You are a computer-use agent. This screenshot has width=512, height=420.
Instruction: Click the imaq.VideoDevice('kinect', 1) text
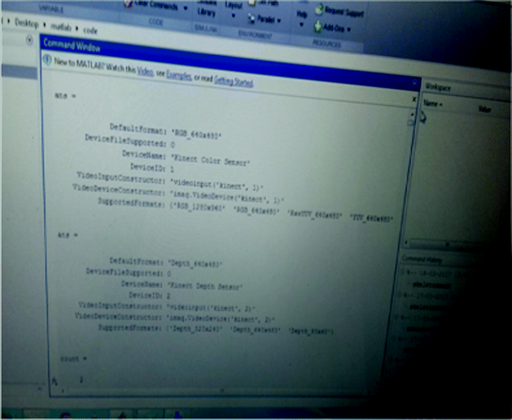(x=227, y=197)
